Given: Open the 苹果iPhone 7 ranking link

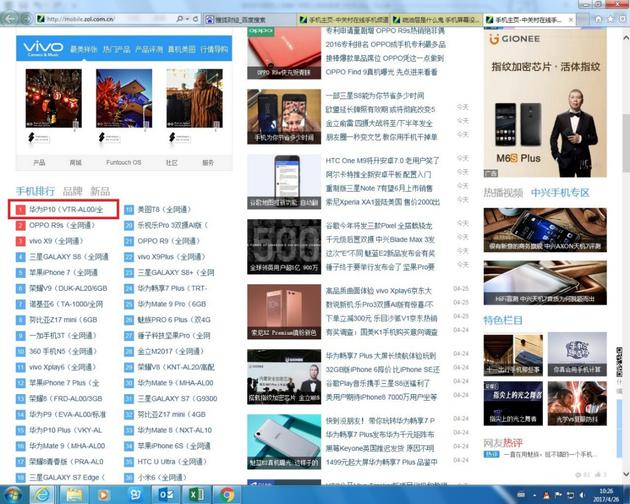Looking at the screenshot, I should [x=63, y=272].
